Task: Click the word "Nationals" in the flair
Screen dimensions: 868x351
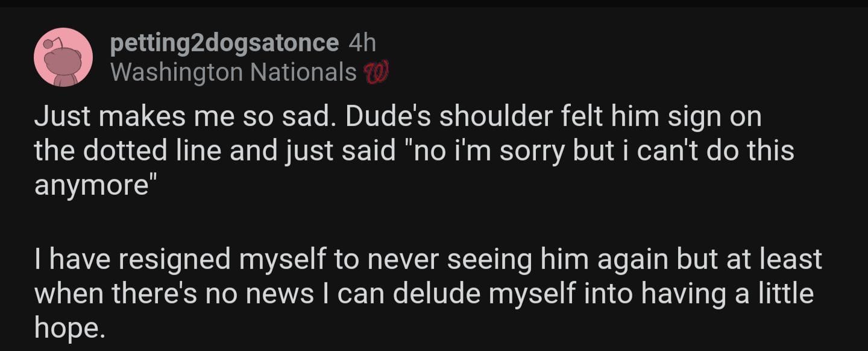Action: tap(303, 73)
